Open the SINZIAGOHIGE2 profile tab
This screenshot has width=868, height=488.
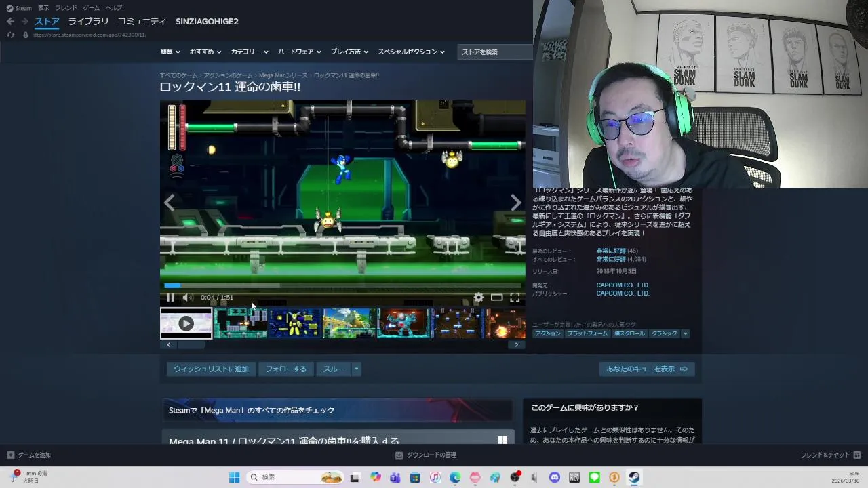[207, 22]
